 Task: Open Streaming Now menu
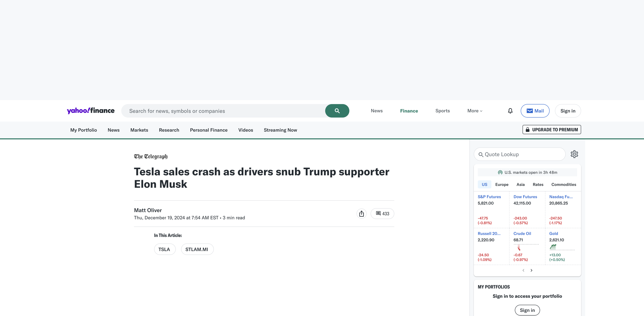coord(280,130)
